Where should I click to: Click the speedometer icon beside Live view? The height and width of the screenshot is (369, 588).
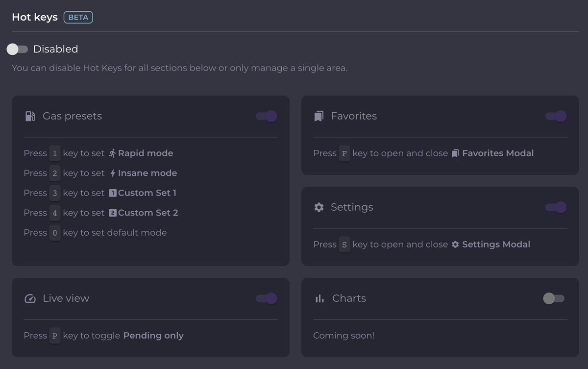[30, 298]
